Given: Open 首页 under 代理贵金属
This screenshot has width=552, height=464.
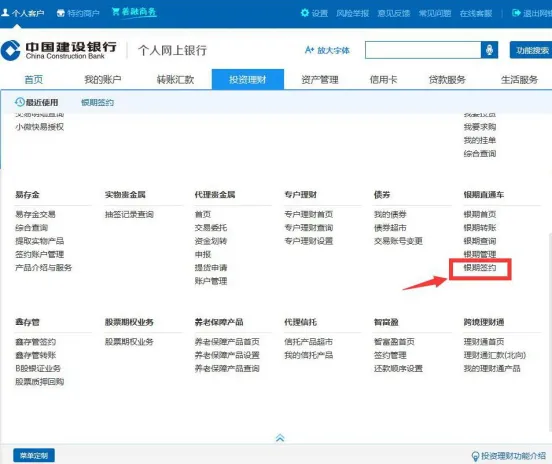Looking at the screenshot, I should click(x=203, y=214).
